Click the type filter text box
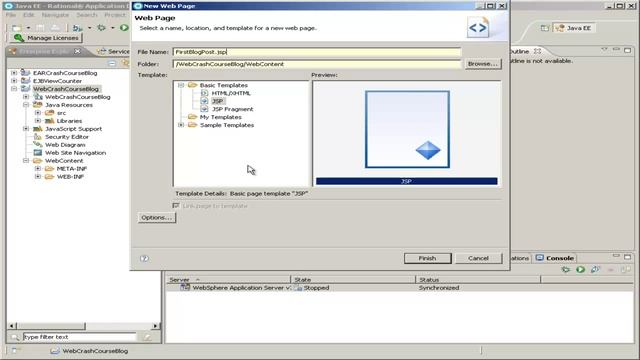Image resolution: width=640 pixels, height=360 pixels. (80, 337)
